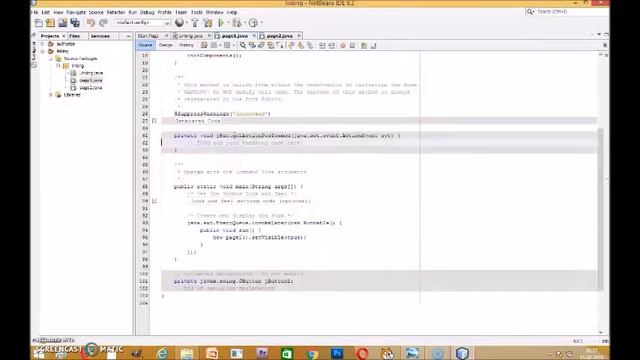Click the Clean and Build icon
Viewport: 640px width, 360px height.
point(208,23)
